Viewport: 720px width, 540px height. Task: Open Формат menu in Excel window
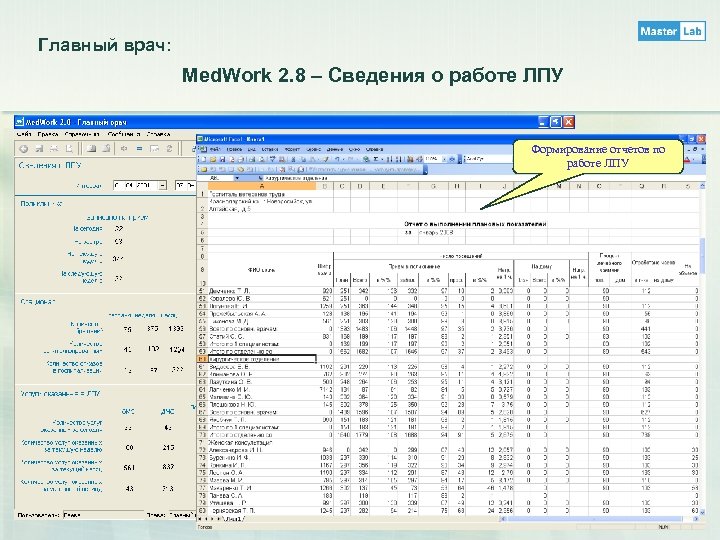(292, 149)
